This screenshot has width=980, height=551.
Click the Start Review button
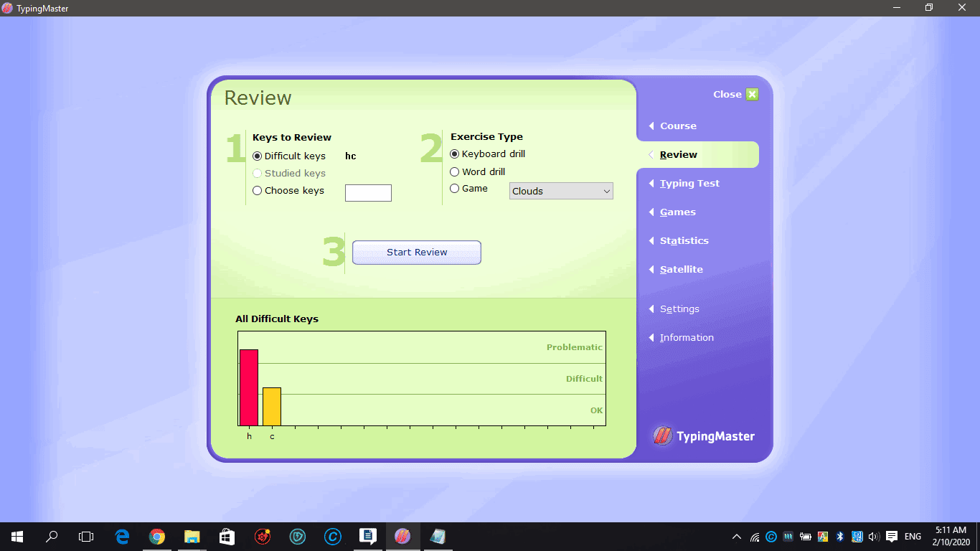coord(417,253)
